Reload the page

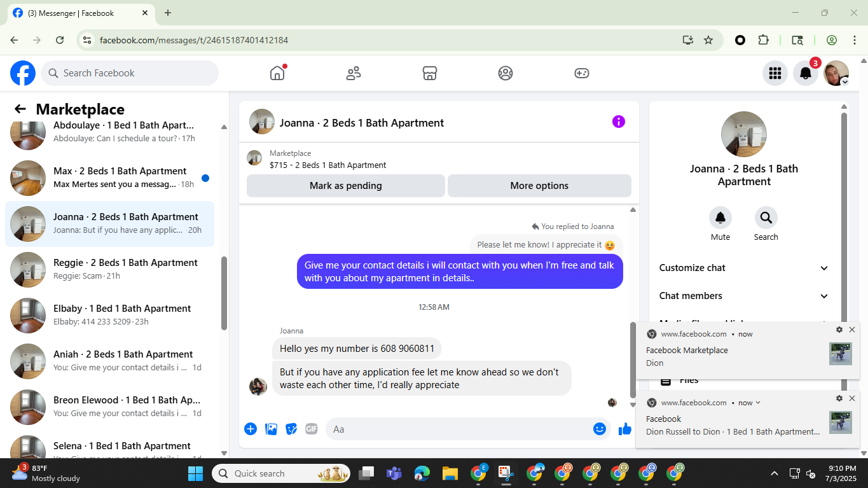point(60,40)
